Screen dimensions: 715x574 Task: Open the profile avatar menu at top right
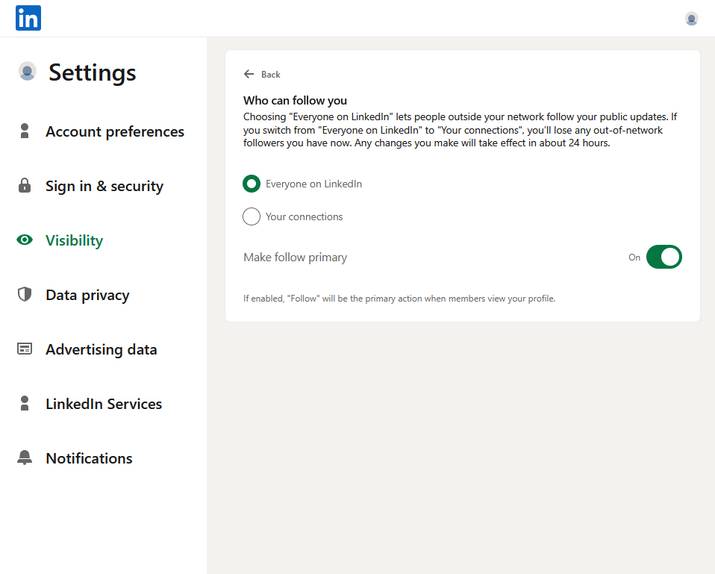(691, 19)
